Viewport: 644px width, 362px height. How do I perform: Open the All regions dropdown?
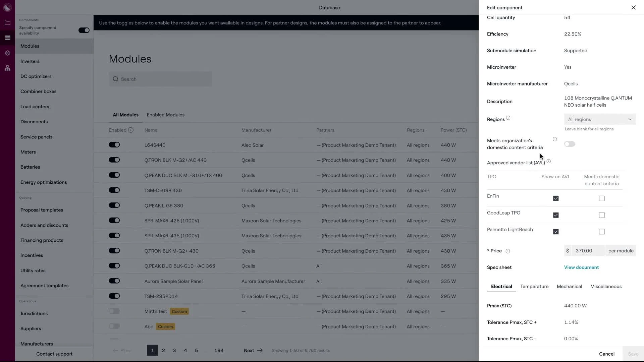click(599, 119)
